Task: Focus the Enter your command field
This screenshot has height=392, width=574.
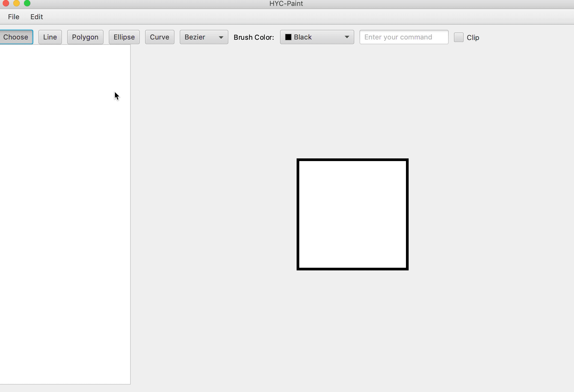Action: click(x=404, y=37)
